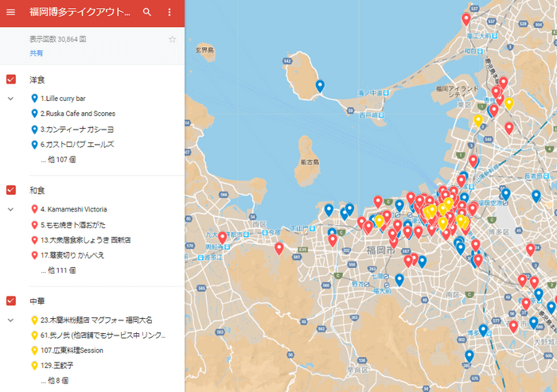Toggle the 和食 layer checkbox

(x=11, y=190)
